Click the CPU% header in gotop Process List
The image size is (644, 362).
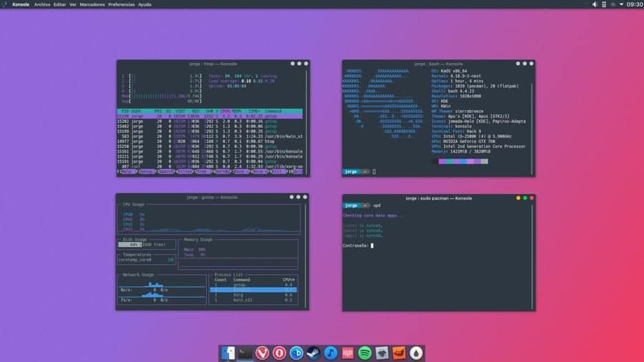point(288,280)
